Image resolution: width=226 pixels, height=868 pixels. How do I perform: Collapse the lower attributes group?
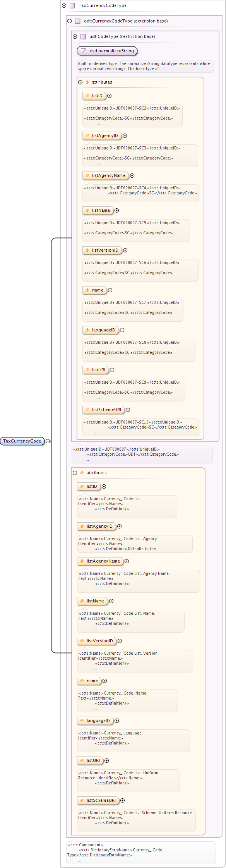(x=75, y=473)
